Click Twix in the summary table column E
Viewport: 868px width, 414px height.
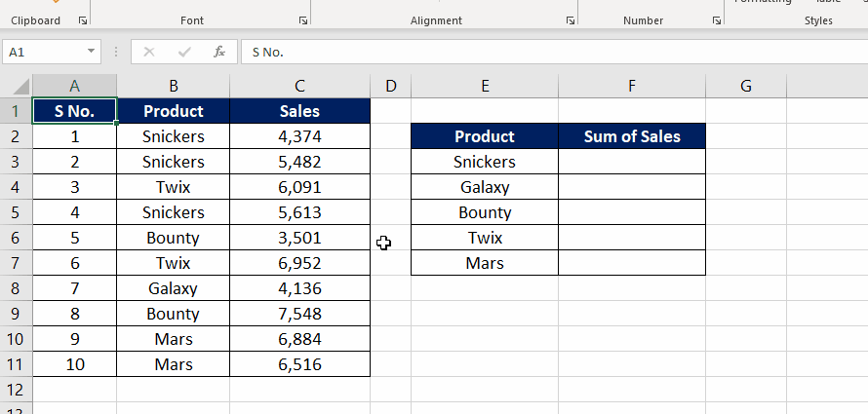485,238
